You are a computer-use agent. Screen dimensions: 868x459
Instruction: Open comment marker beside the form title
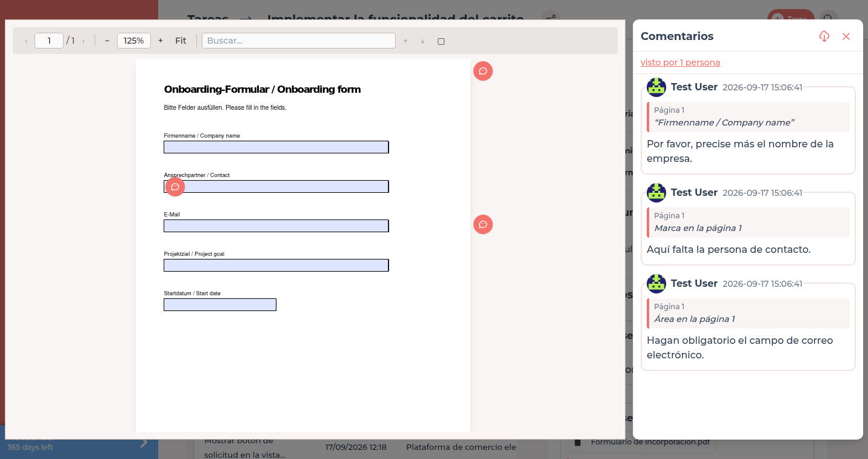tap(483, 71)
